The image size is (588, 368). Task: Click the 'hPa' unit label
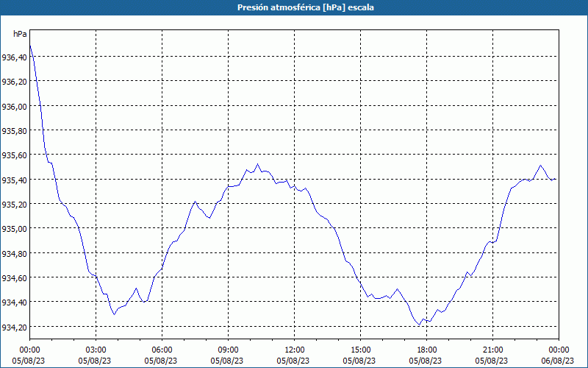coord(20,34)
